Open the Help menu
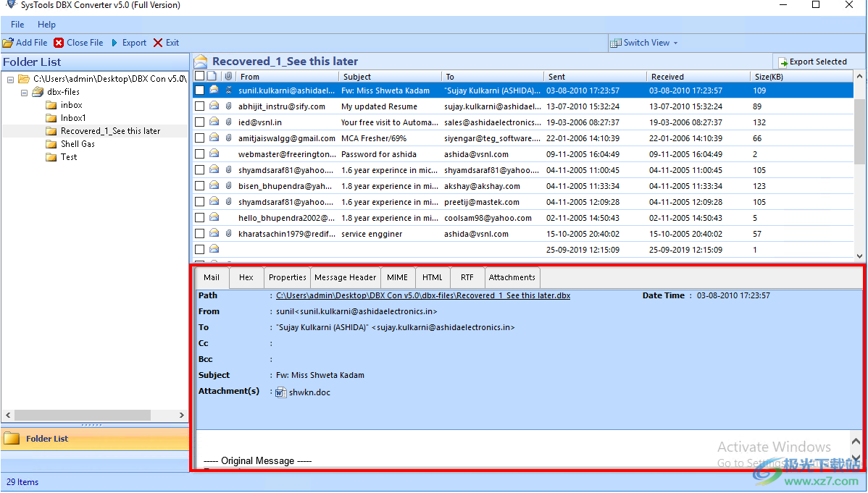868x493 pixels. (x=46, y=24)
